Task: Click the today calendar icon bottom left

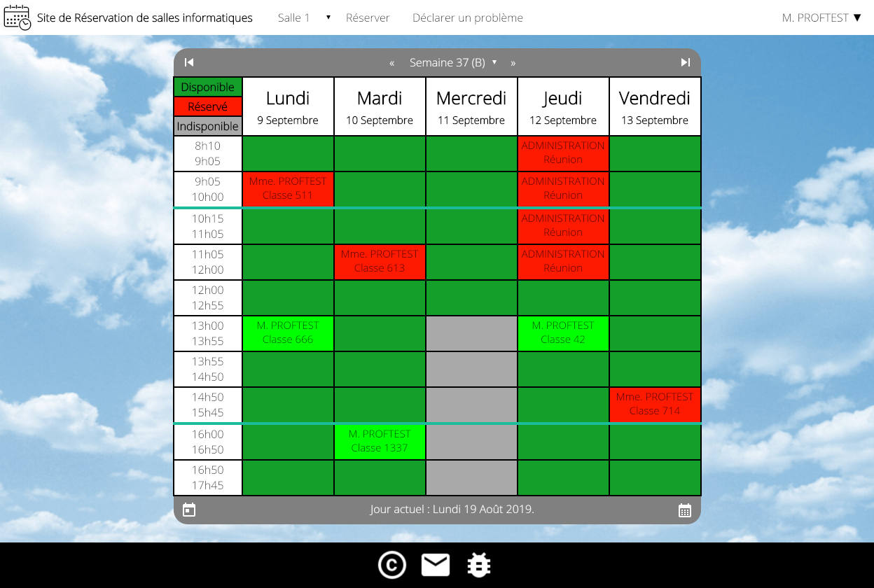Action: tap(189, 510)
